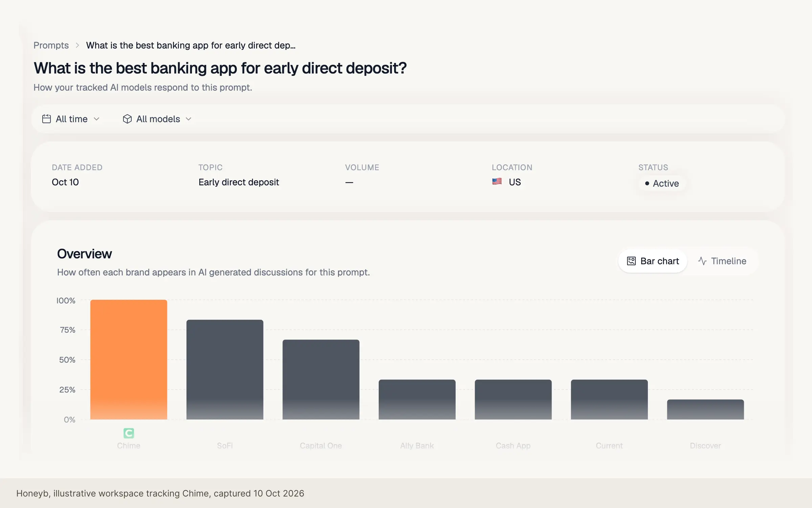
Task: Click the Cash App axis label
Action: point(513,446)
